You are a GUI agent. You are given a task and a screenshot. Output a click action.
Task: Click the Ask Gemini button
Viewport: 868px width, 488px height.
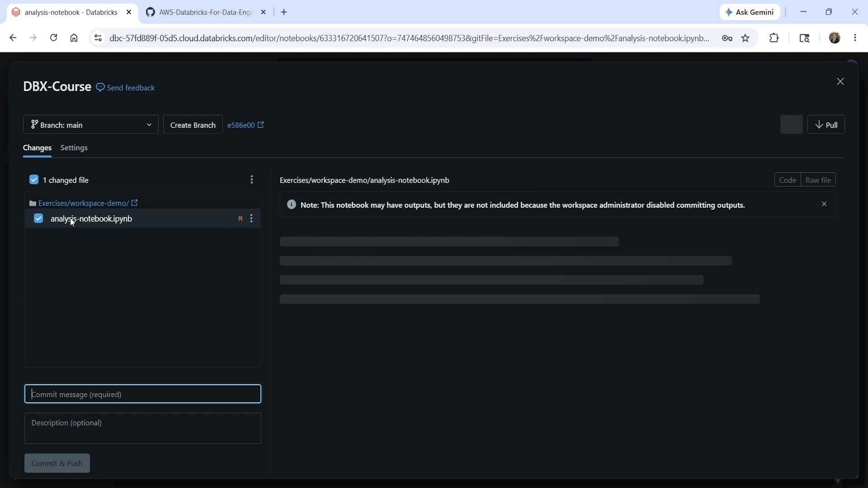750,12
